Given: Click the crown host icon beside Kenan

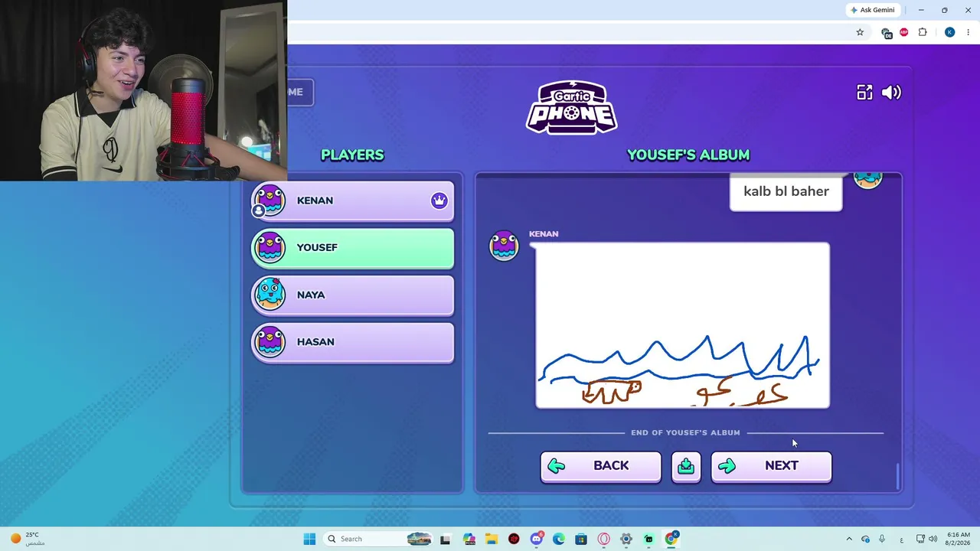Looking at the screenshot, I should pyautogui.click(x=439, y=201).
